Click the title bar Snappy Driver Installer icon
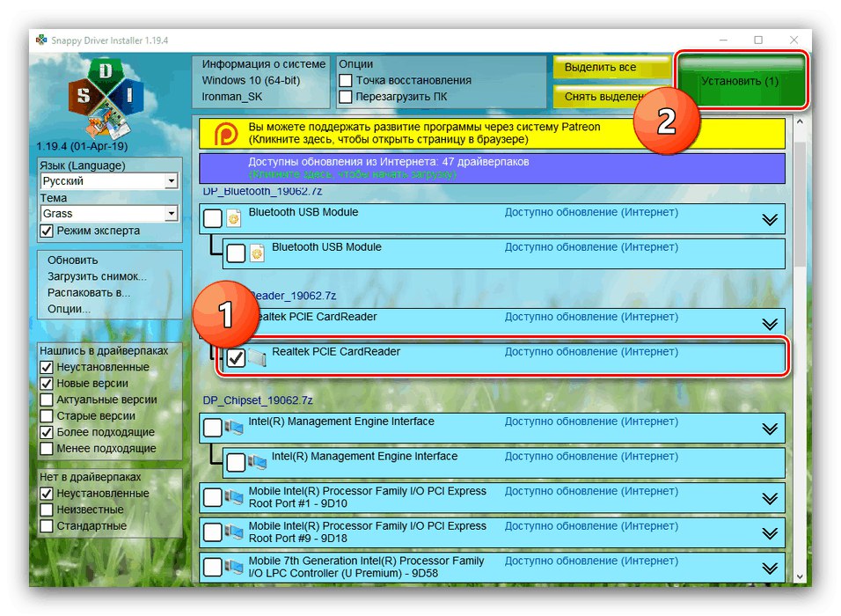 pos(40,40)
